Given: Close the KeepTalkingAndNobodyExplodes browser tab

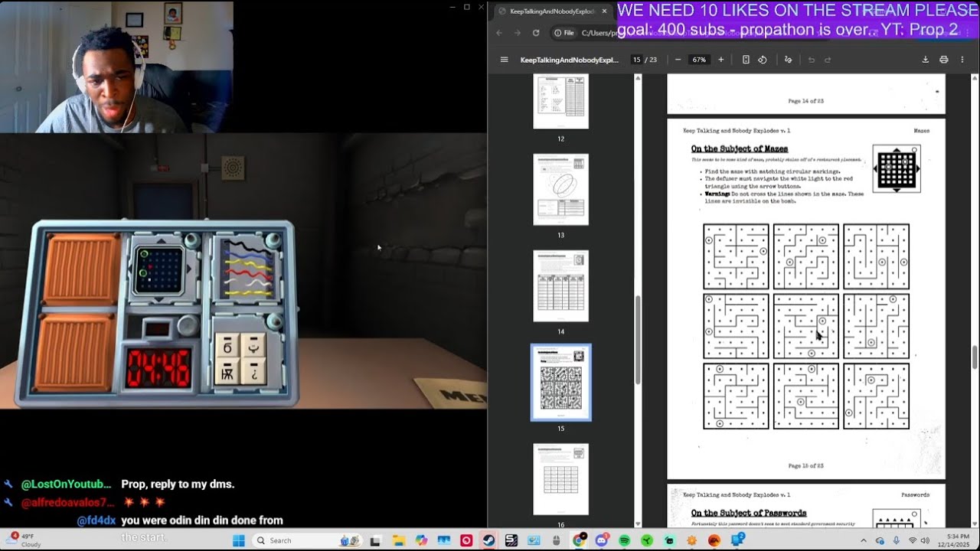Looking at the screenshot, I should pyautogui.click(x=604, y=11).
